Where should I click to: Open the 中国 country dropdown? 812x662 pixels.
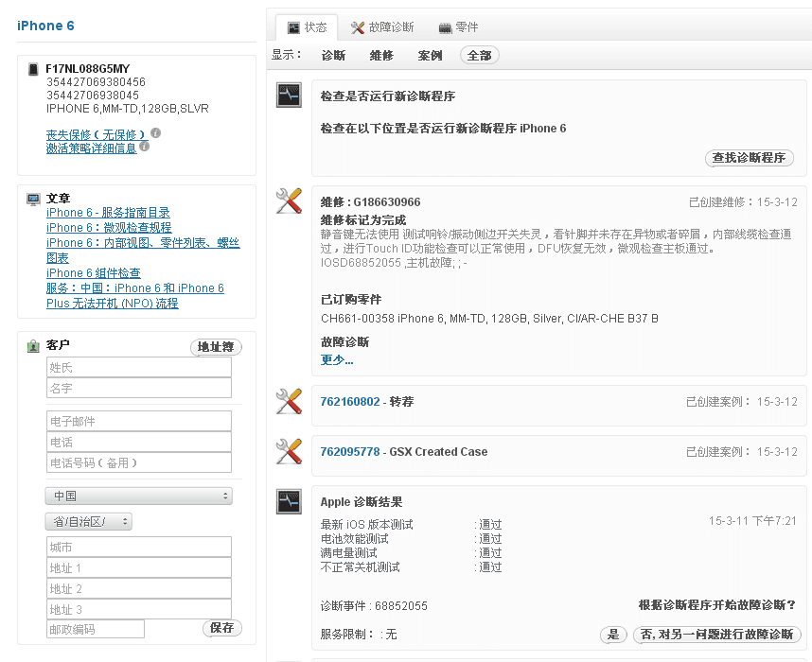[139, 496]
